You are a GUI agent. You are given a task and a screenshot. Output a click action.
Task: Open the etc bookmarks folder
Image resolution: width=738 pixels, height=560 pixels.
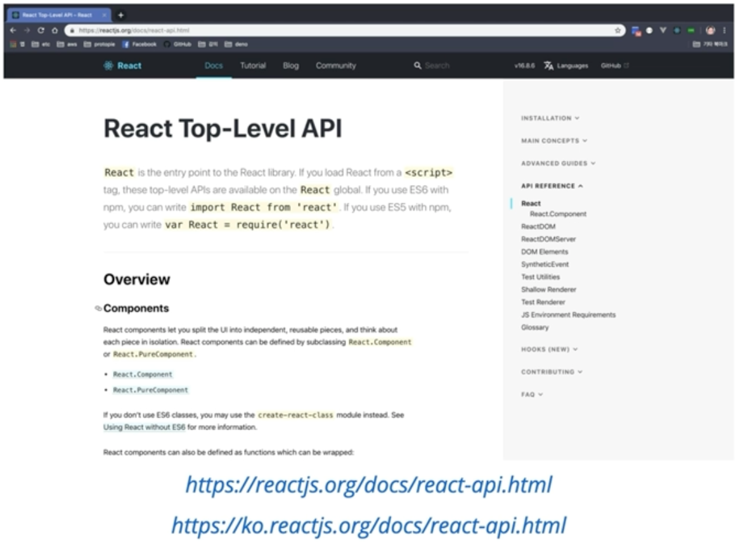(41, 44)
